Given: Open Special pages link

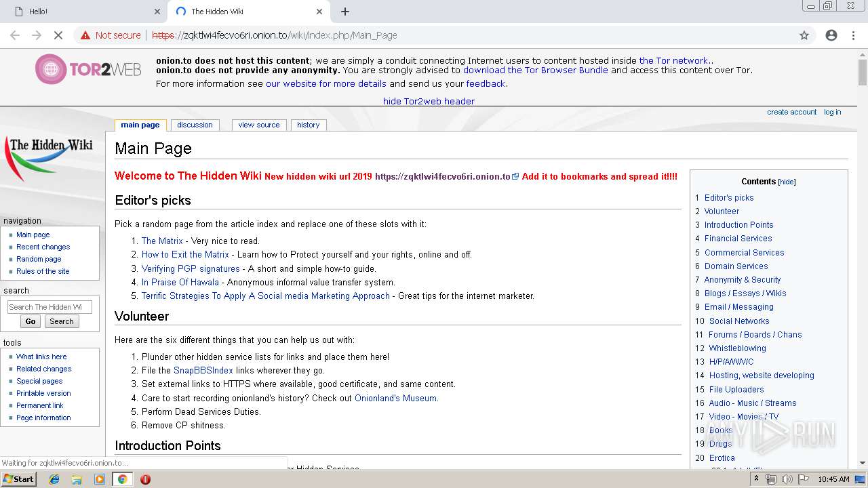Looking at the screenshot, I should (x=39, y=381).
